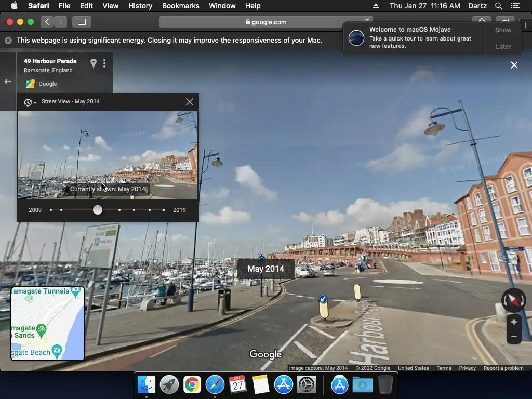Click the Spotlight search icon in menu bar
This screenshot has width=532, height=399.
tap(498, 6)
